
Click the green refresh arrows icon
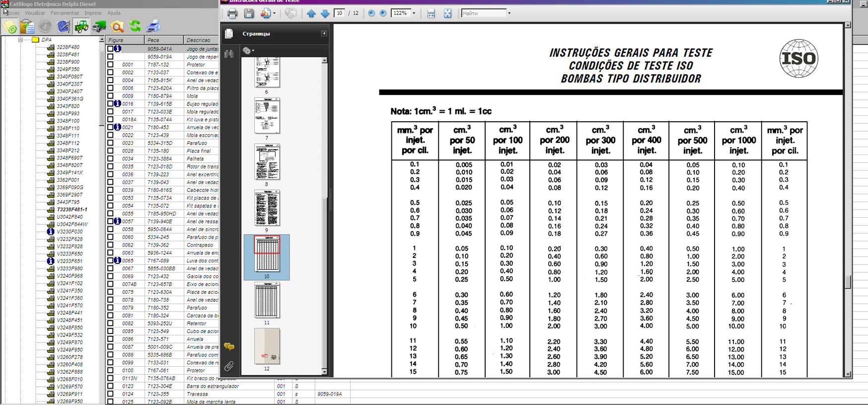pos(135,26)
